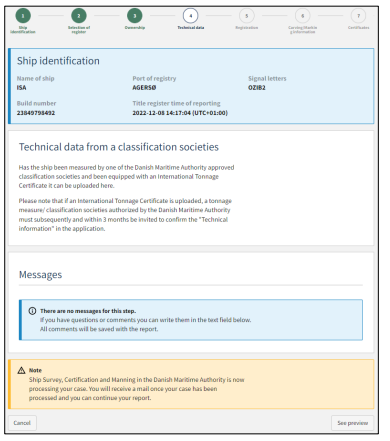Viewport: 390px width, 441px height.
Task: Click the Ship identification step label under circle 1
Action: click(23, 30)
